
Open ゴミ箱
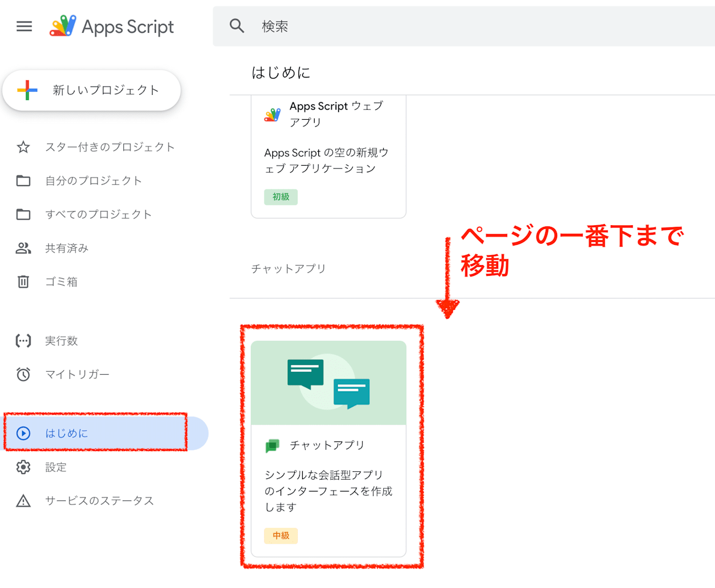(x=61, y=282)
